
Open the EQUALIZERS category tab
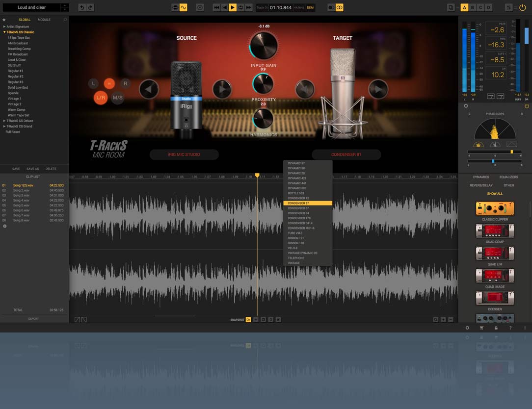(509, 177)
